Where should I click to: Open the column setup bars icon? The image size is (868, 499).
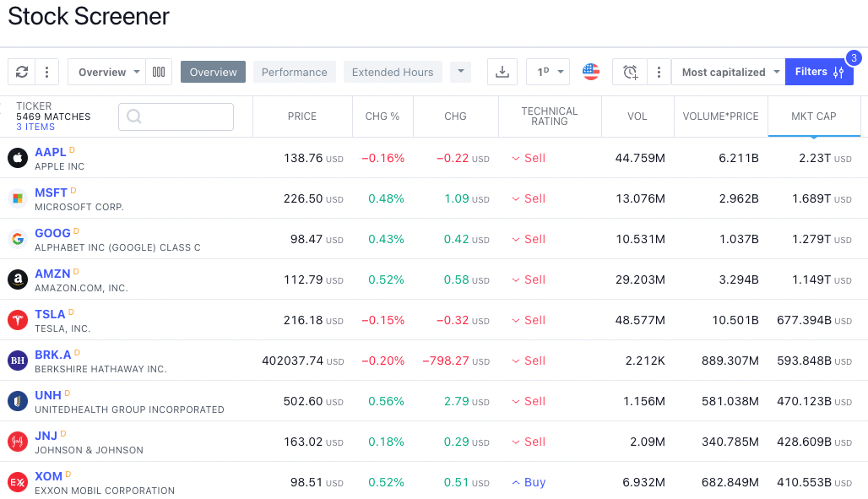(x=159, y=72)
